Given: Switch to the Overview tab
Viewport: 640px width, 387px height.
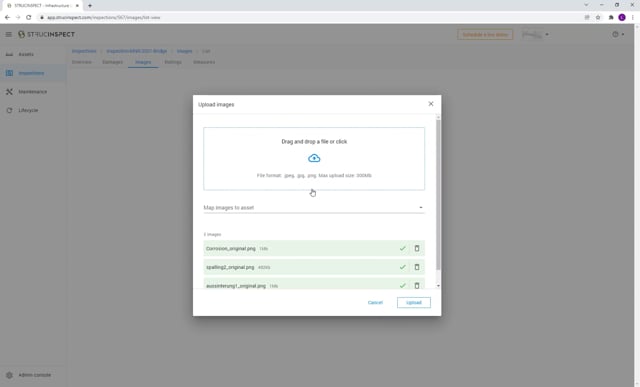Looking at the screenshot, I should (82, 62).
